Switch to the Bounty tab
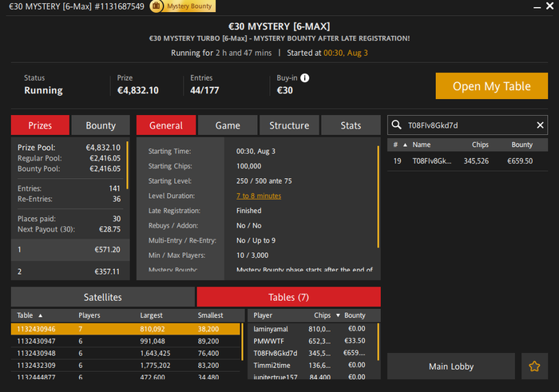 (x=101, y=125)
